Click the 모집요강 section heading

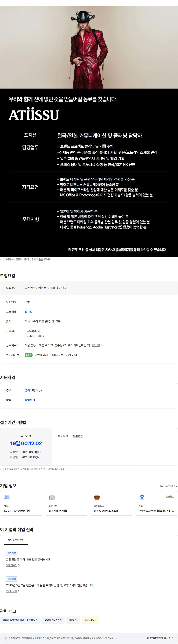pyautogui.click(x=8, y=276)
